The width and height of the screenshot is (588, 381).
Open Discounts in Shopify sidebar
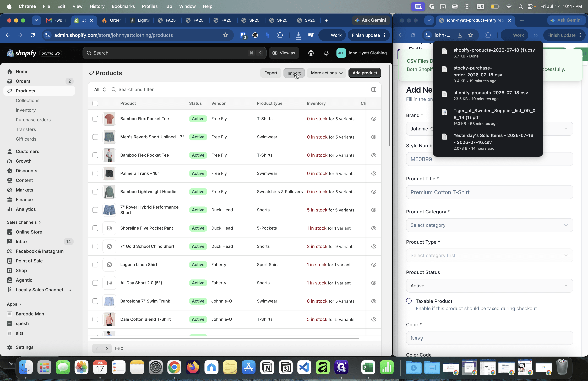26,171
